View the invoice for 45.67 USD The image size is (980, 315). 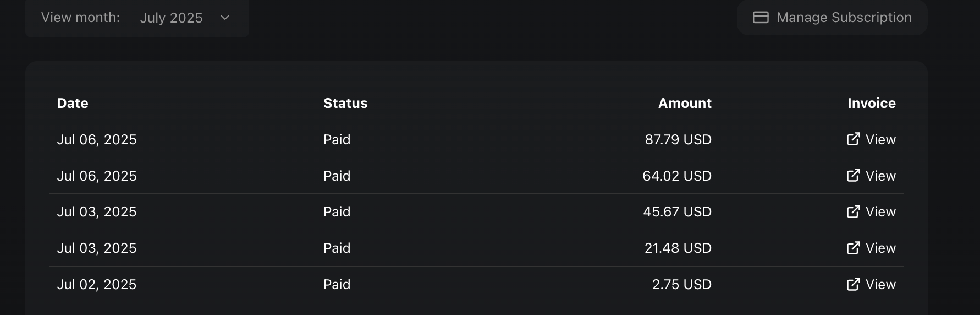pos(871,211)
